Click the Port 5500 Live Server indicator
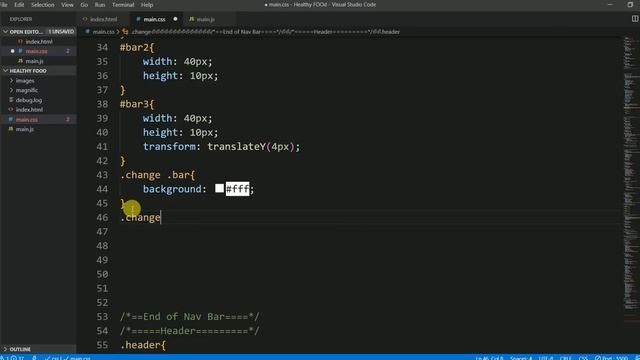This screenshot has width=640, height=360. [612, 358]
